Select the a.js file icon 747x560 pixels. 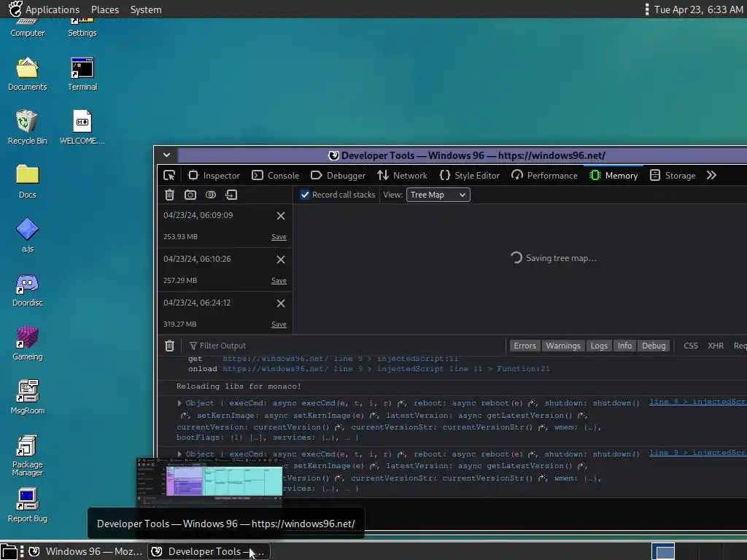click(27, 236)
